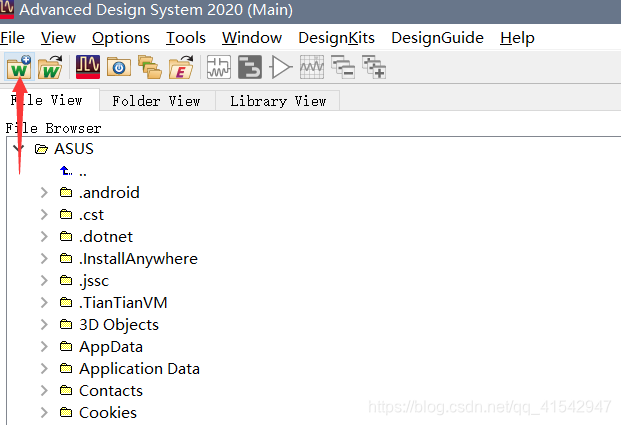The height and width of the screenshot is (425, 621).
Task: Click the Contacts folder icon
Action: click(x=66, y=391)
